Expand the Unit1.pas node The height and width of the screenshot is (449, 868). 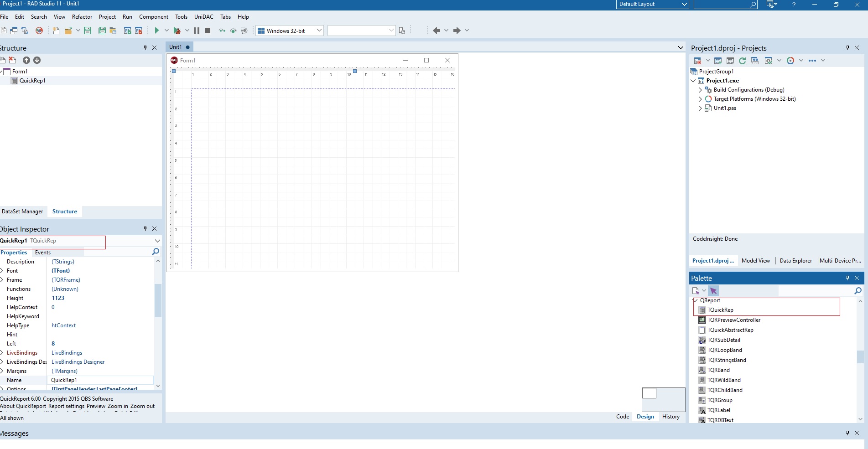click(x=700, y=108)
